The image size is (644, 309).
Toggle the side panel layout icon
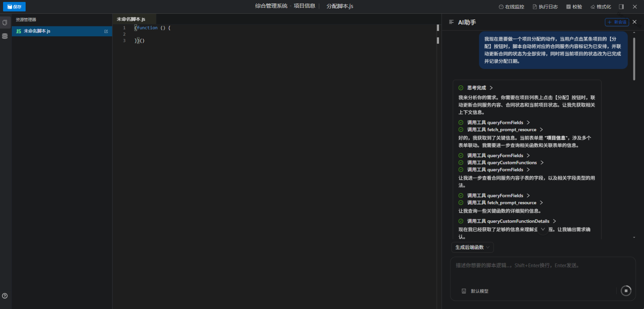621,7
